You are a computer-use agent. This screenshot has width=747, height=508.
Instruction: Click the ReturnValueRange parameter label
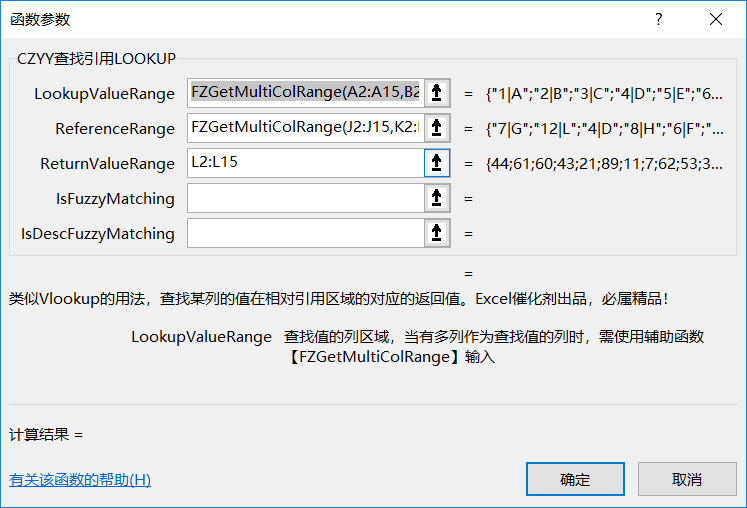pyautogui.click(x=108, y=164)
